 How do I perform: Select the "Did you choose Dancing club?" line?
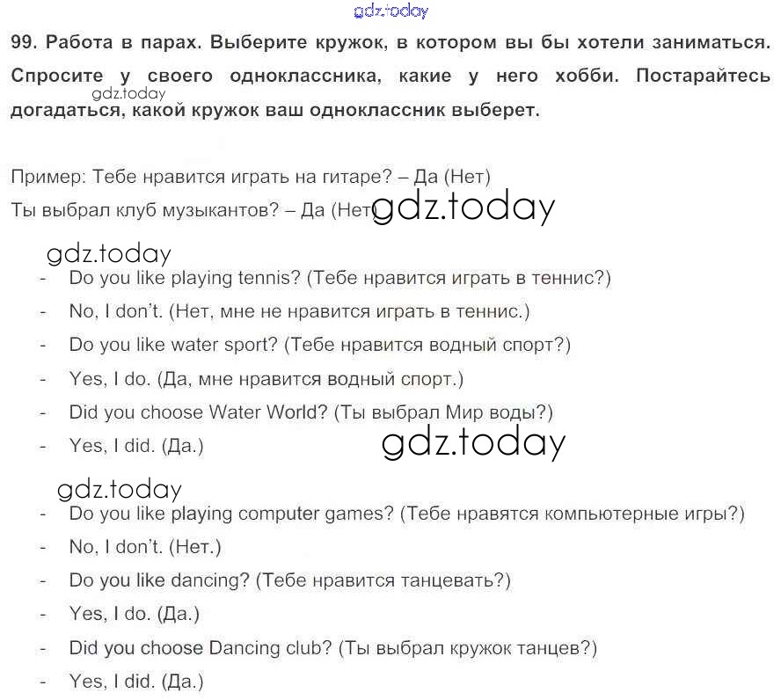pos(332,648)
